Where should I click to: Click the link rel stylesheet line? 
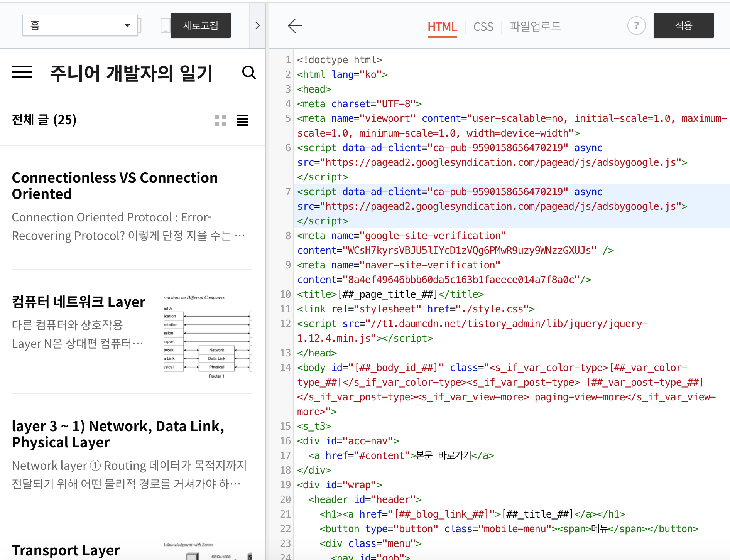416,309
